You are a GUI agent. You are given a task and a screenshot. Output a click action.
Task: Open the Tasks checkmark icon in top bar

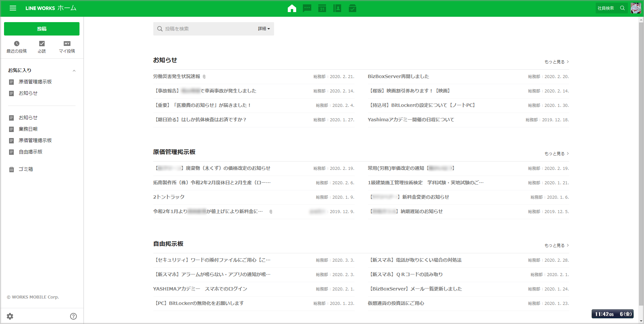click(352, 8)
